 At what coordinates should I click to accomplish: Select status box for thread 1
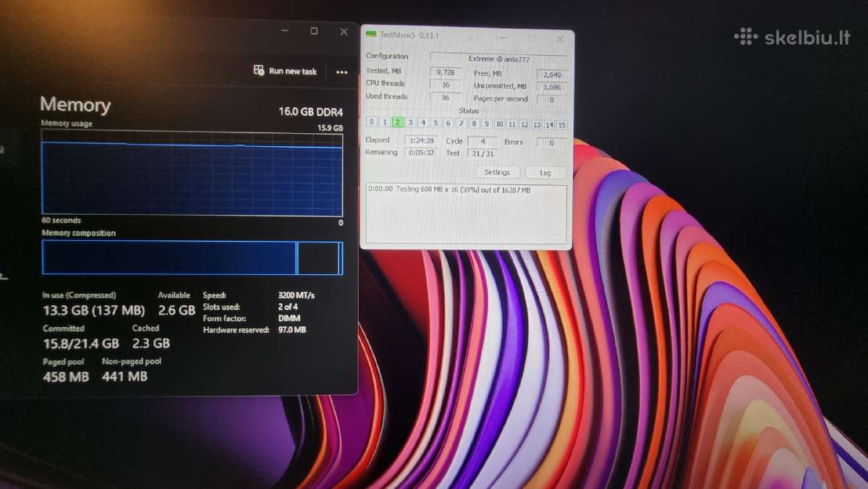[x=384, y=122]
